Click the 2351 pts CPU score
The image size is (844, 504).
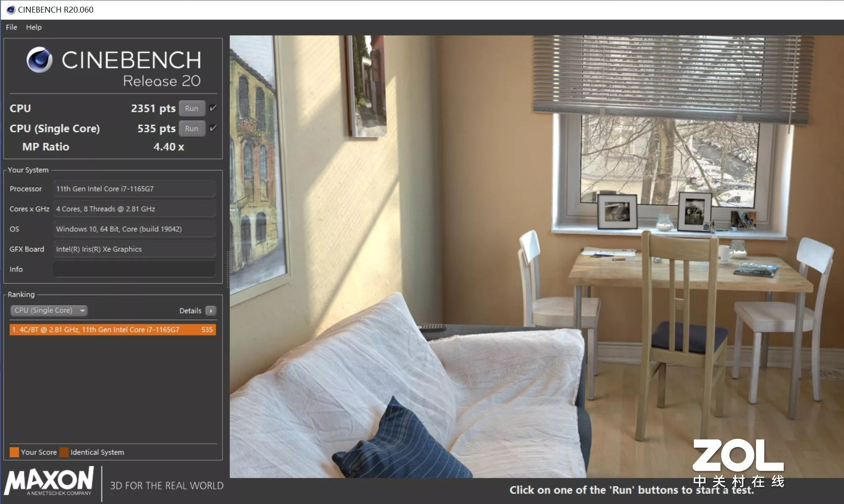pyautogui.click(x=153, y=109)
